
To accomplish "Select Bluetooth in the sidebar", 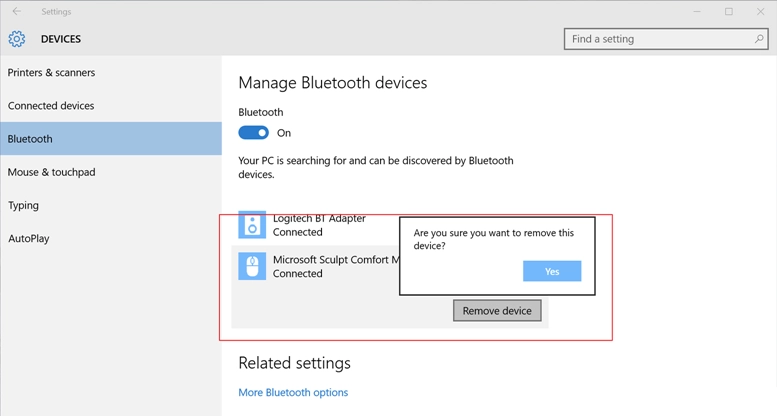I will 111,139.
